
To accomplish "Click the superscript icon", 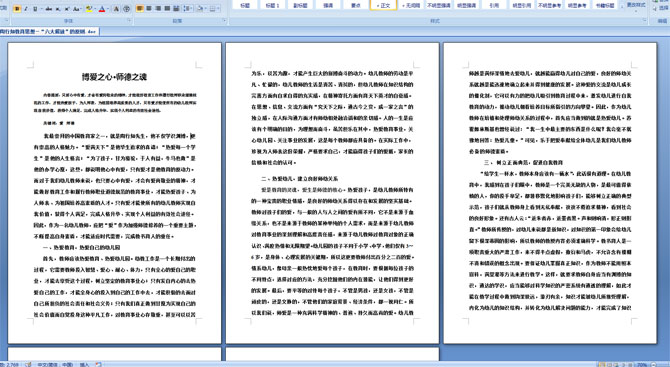I will click(x=67, y=9).
